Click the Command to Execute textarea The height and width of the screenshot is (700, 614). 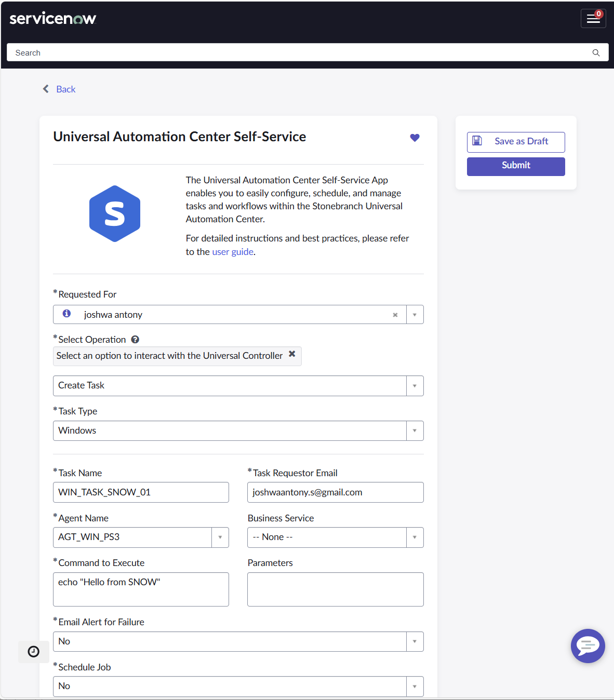click(x=141, y=589)
